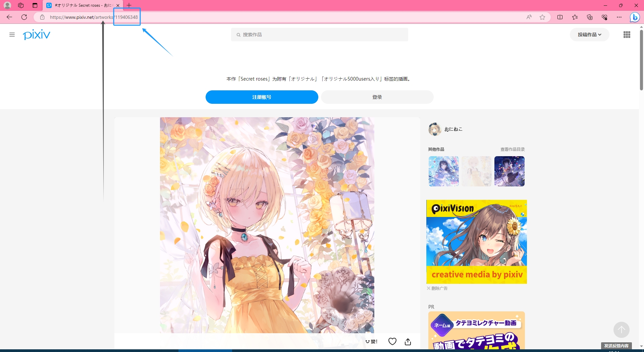Click the 赞! like button

coord(372,342)
